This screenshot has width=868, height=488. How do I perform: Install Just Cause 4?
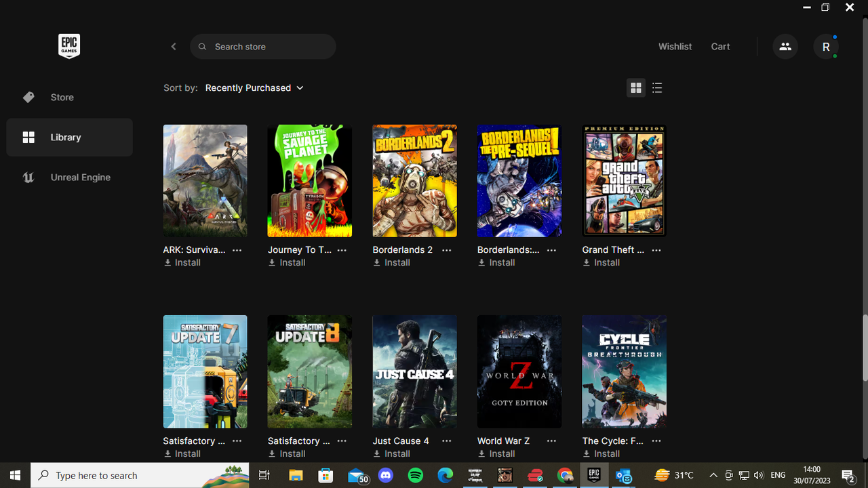[392, 453]
